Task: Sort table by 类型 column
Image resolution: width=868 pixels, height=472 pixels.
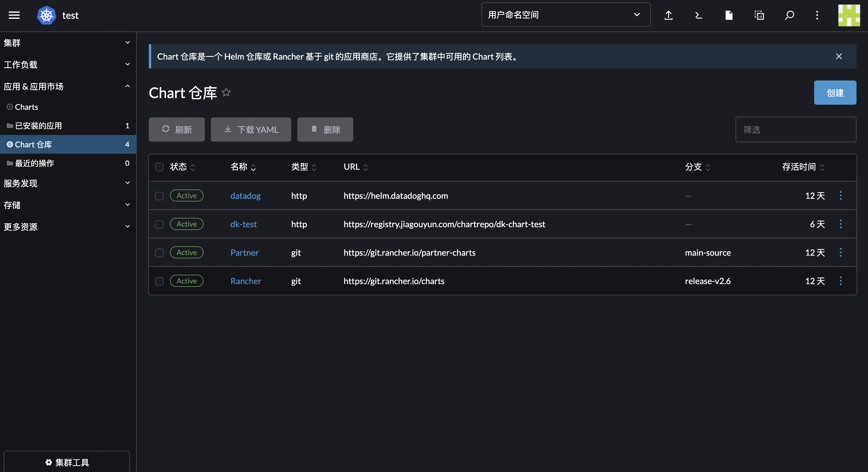Action: point(304,167)
